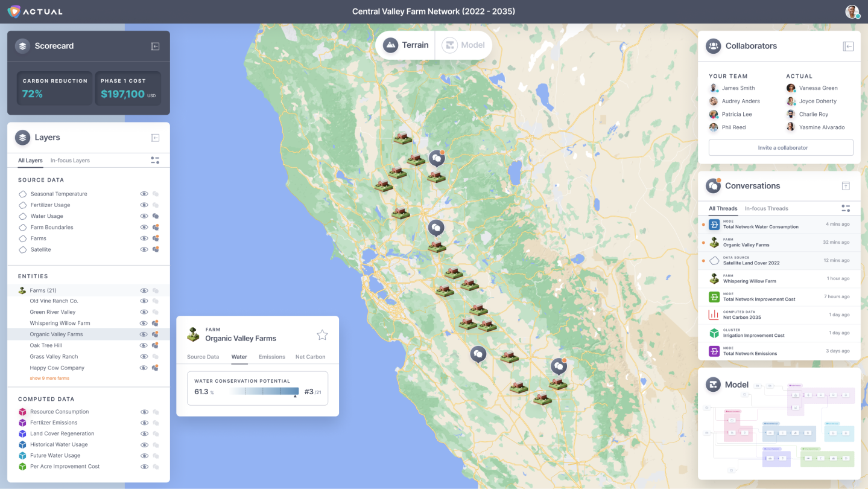Switch to In-focus Layers tab
Image resolution: width=868 pixels, height=489 pixels.
pyautogui.click(x=70, y=161)
